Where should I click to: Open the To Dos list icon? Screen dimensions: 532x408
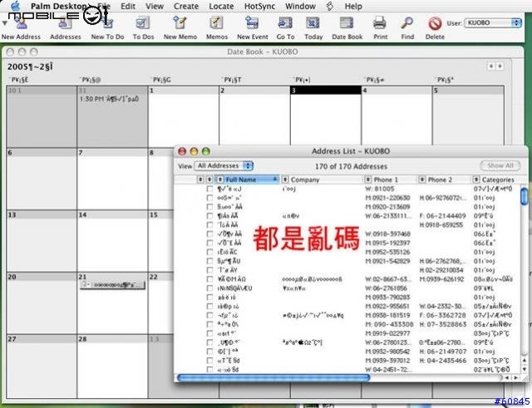143,23
